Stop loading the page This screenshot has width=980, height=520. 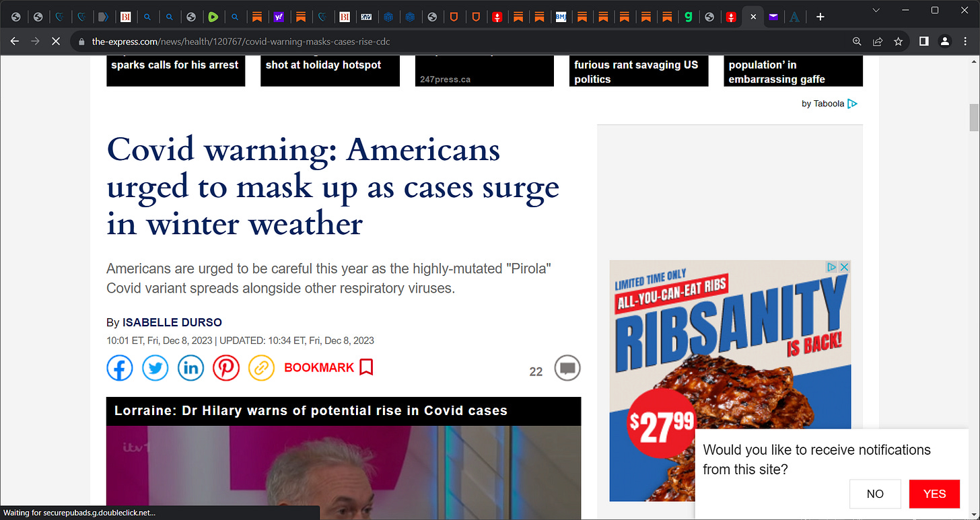(56, 42)
